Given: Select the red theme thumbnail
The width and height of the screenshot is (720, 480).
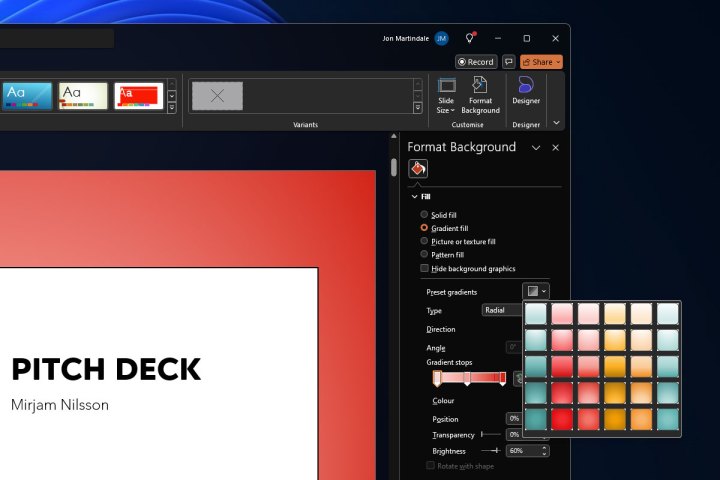Looking at the screenshot, I should pyautogui.click(x=138, y=95).
